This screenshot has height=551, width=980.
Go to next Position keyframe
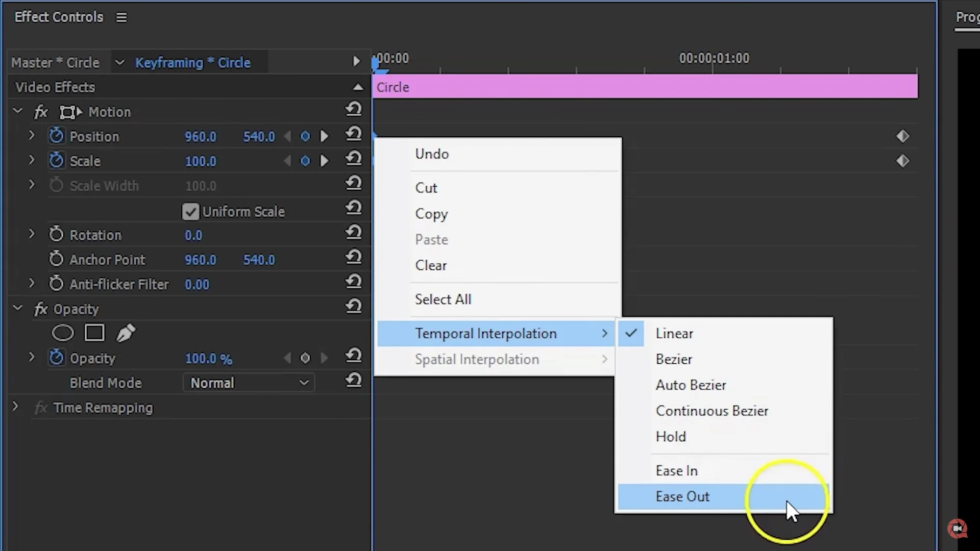click(x=324, y=136)
